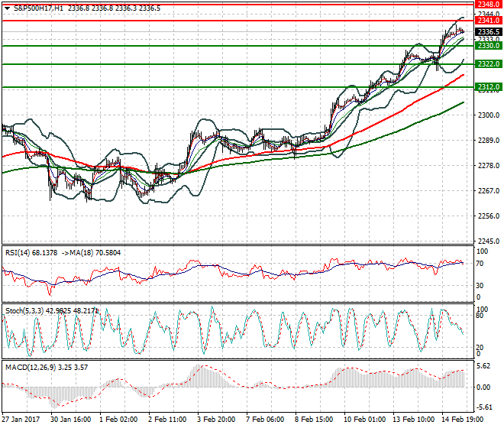Click the 2278.0 price axis value
This screenshot has height=428, width=504.
tap(489, 166)
